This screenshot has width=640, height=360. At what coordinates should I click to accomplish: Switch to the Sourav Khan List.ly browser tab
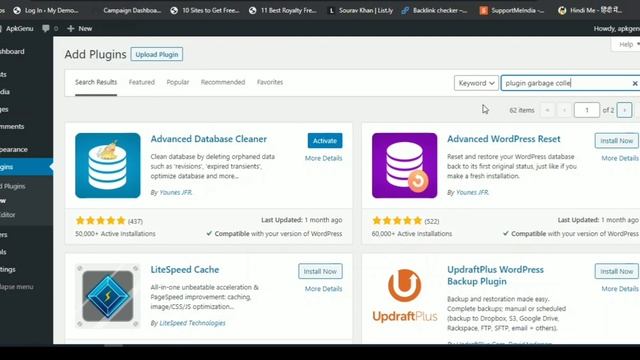(x=361, y=11)
